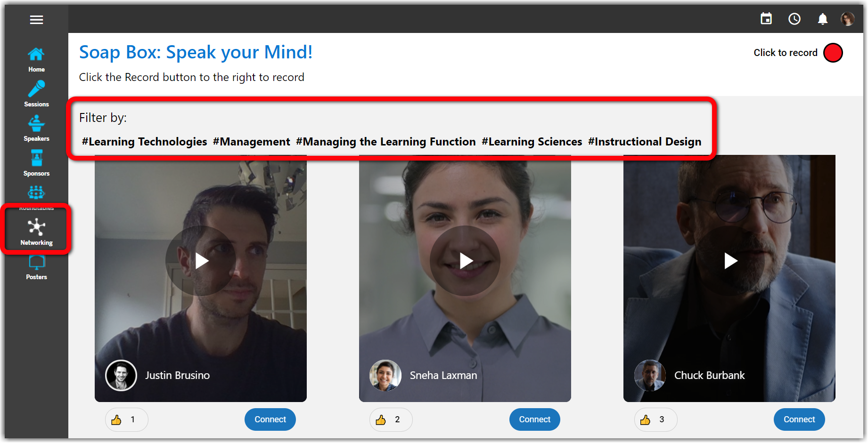Connect with Chuck Burbank

tap(799, 419)
